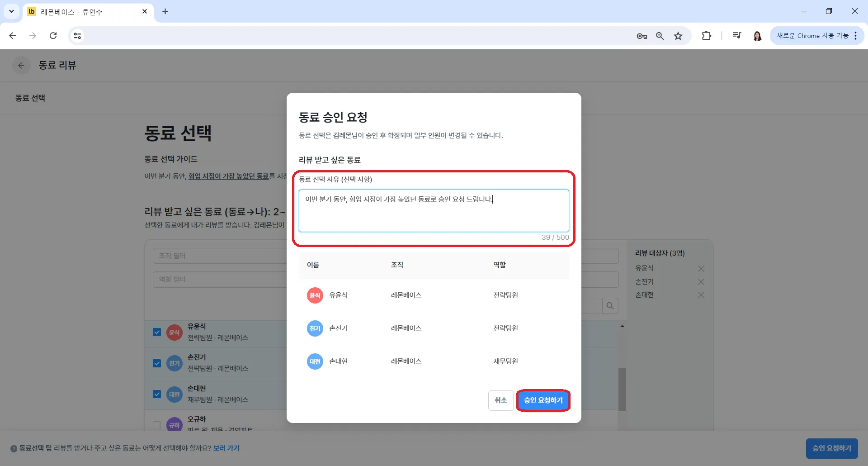The image size is (868, 466).
Task: Remove 손진기 from the 리뷰 대상자 list
Action: point(701,282)
